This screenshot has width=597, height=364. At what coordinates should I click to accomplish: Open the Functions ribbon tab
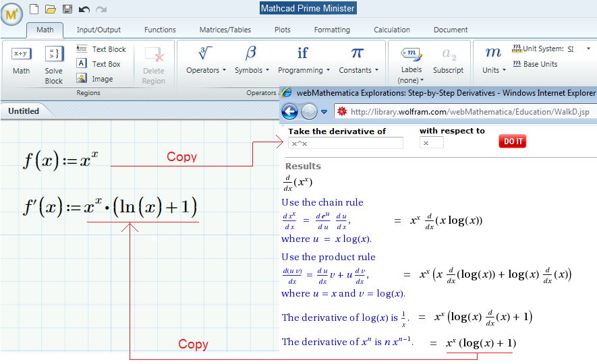pos(160,30)
